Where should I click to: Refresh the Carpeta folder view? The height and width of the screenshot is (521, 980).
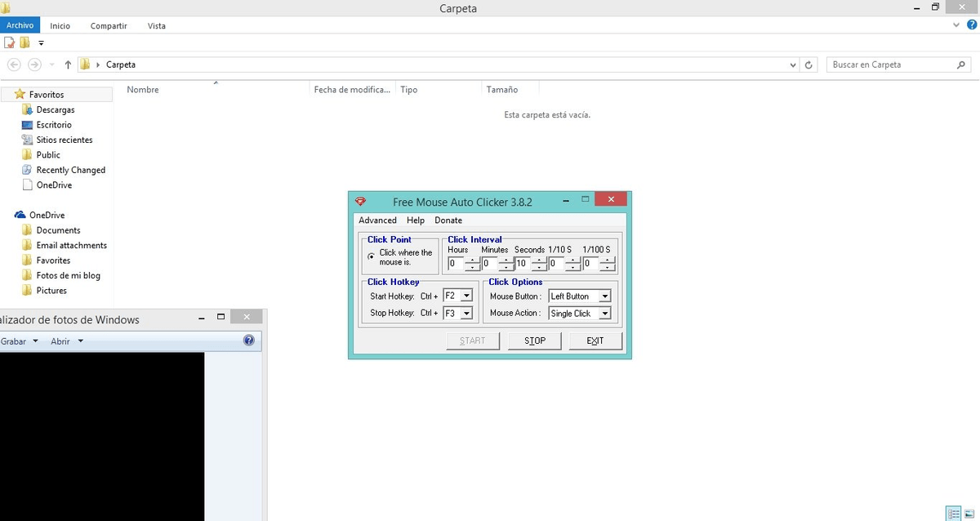808,64
